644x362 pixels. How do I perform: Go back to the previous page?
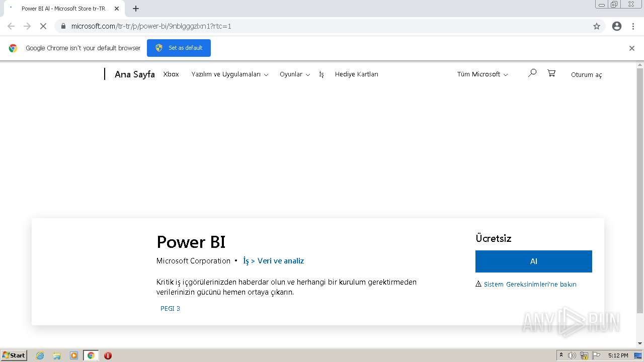tap(11, 26)
